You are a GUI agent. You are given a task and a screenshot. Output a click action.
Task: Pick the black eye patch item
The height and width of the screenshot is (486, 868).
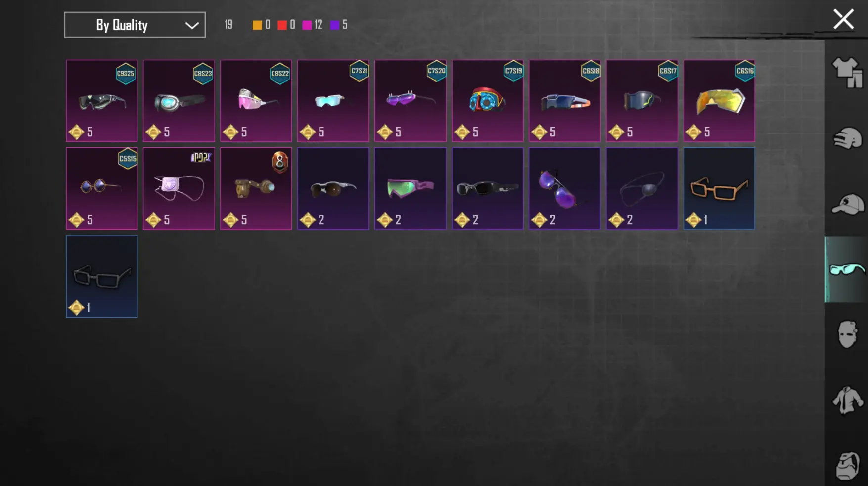642,188
